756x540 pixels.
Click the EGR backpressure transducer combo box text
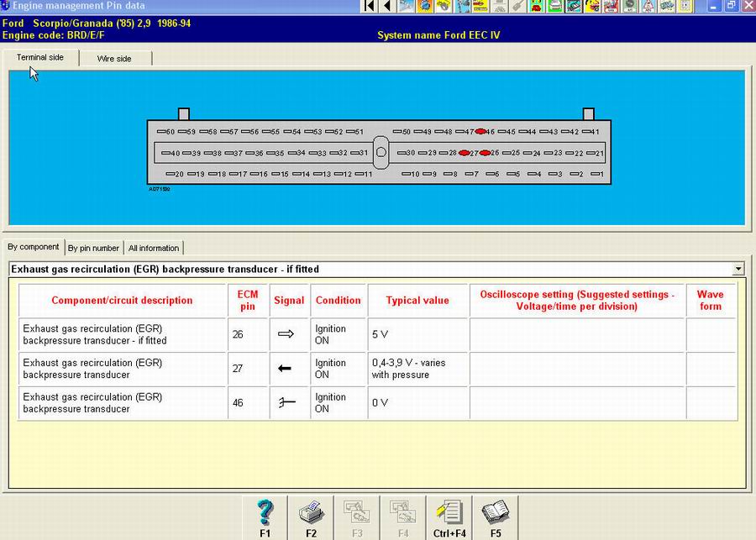tap(165, 269)
